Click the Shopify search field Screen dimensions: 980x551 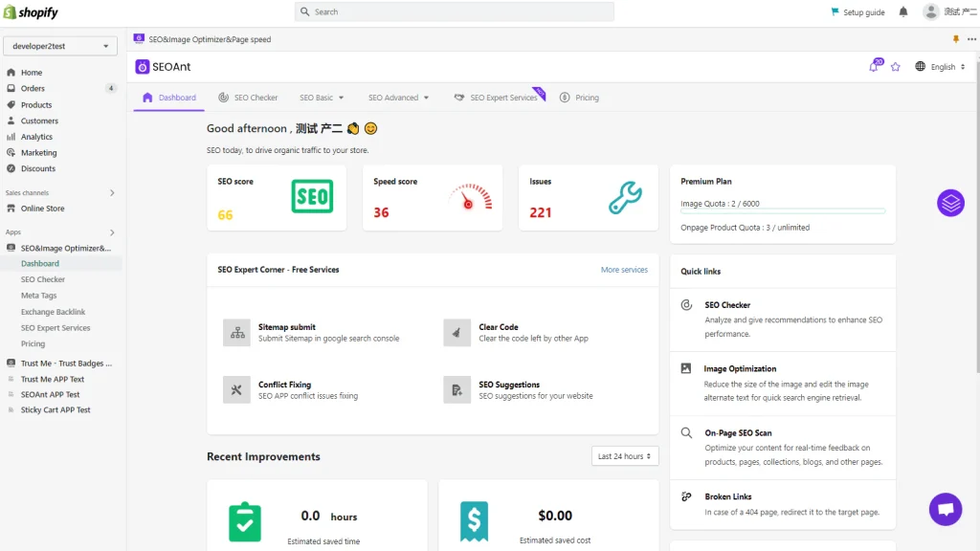click(x=455, y=11)
